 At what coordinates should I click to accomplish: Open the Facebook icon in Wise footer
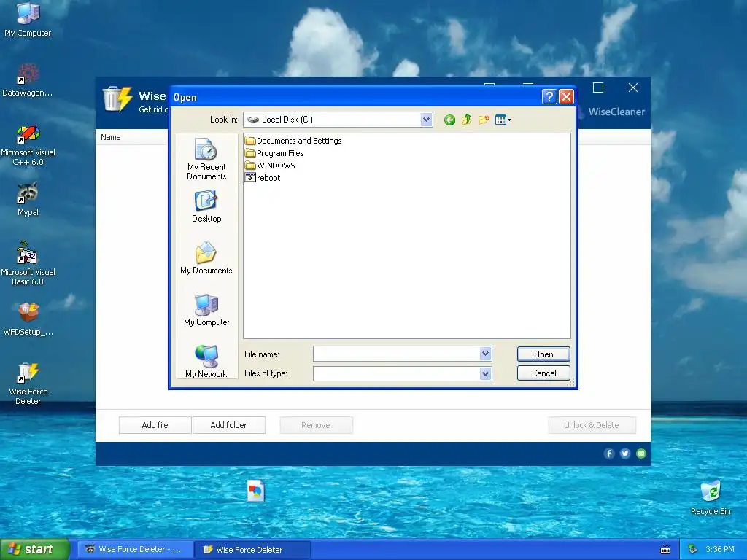click(x=609, y=454)
